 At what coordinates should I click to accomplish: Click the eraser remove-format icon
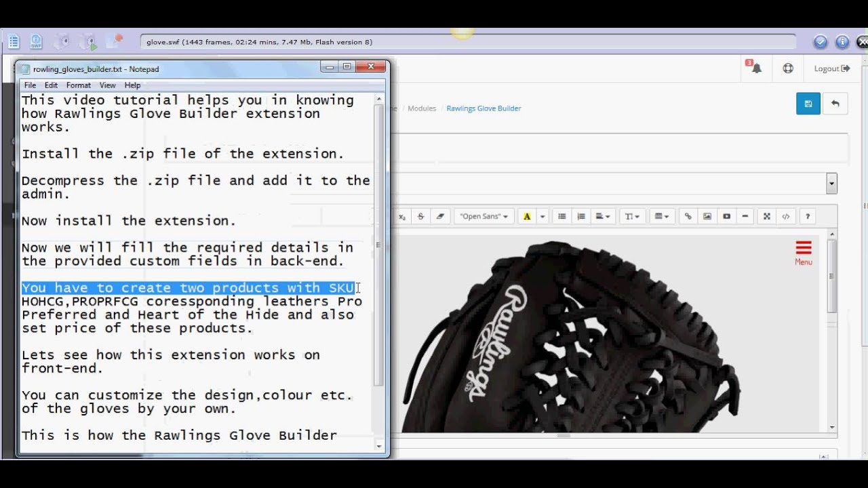coord(439,216)
